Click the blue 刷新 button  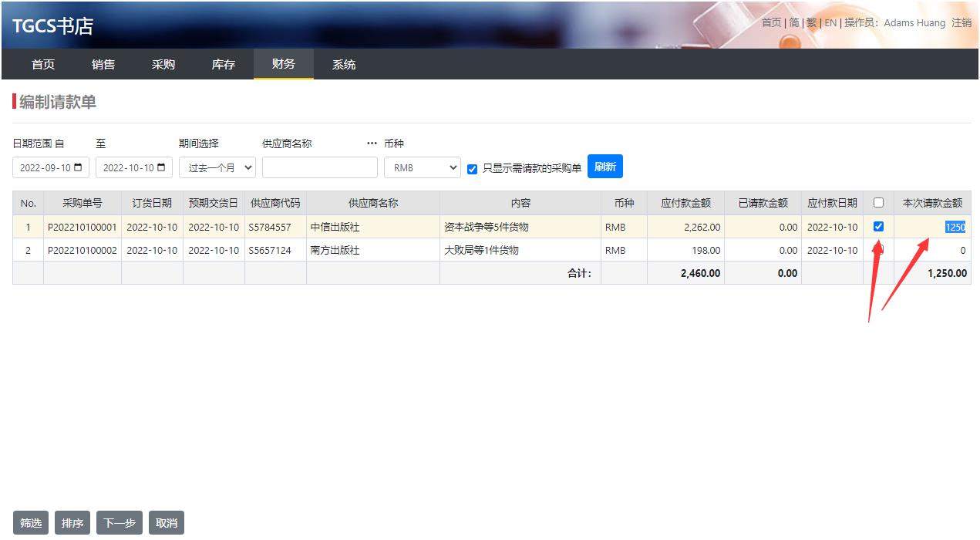605,167
